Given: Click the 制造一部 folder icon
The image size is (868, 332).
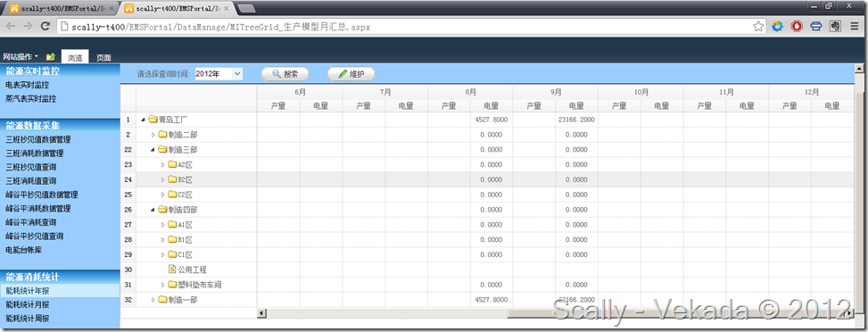Looking at the screenshot, I should 162,299.
